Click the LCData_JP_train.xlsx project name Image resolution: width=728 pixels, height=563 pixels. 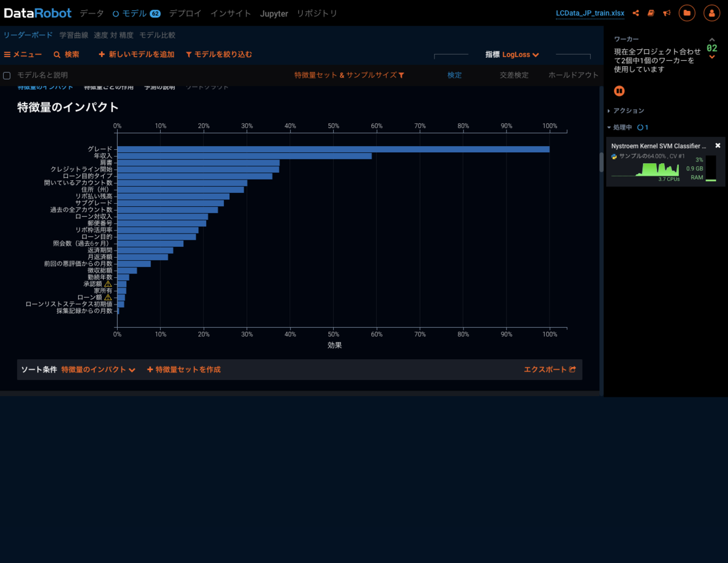point(590,13)
